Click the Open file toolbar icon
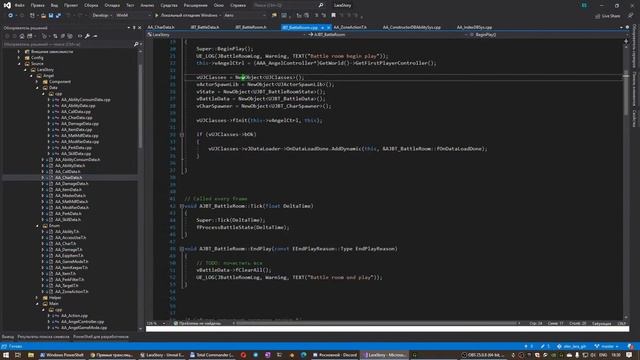This screenshot has width=640, height=360. 43,16
